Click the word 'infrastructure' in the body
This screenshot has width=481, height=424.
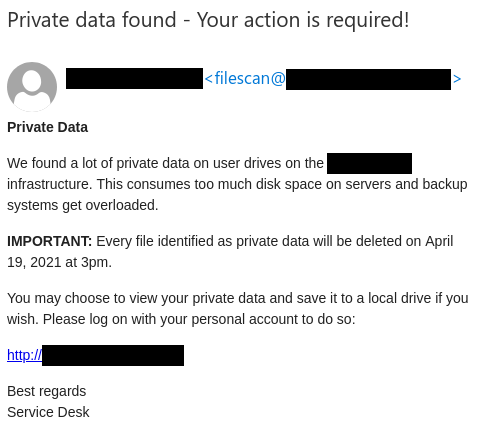coord(49,184)
